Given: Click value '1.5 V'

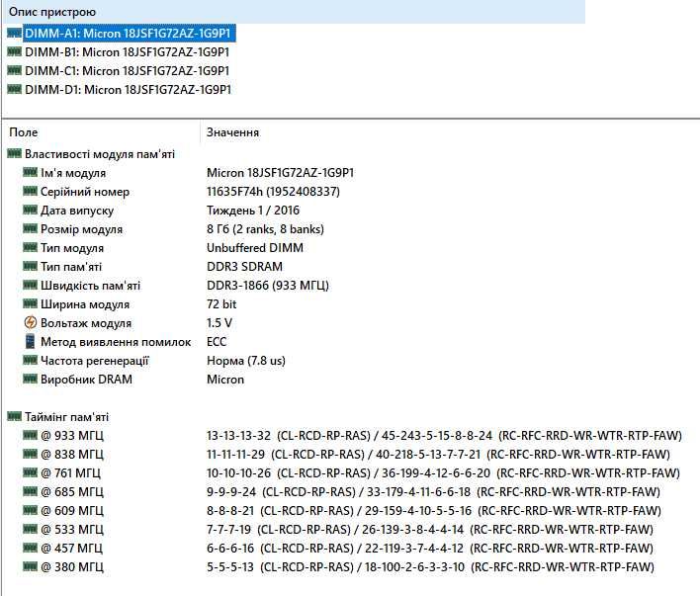Looking at the screenshot, I should [x=219, y=323].
